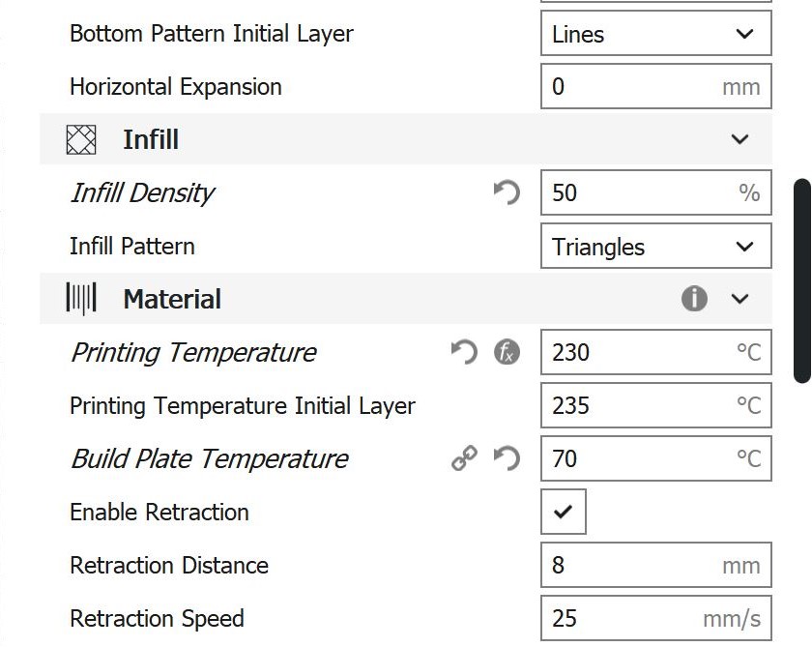Click the Printing Temperature formula fx icon
The width and height of the screenshot is (812, 647).
pyautogui.click(x=507, y=352)
